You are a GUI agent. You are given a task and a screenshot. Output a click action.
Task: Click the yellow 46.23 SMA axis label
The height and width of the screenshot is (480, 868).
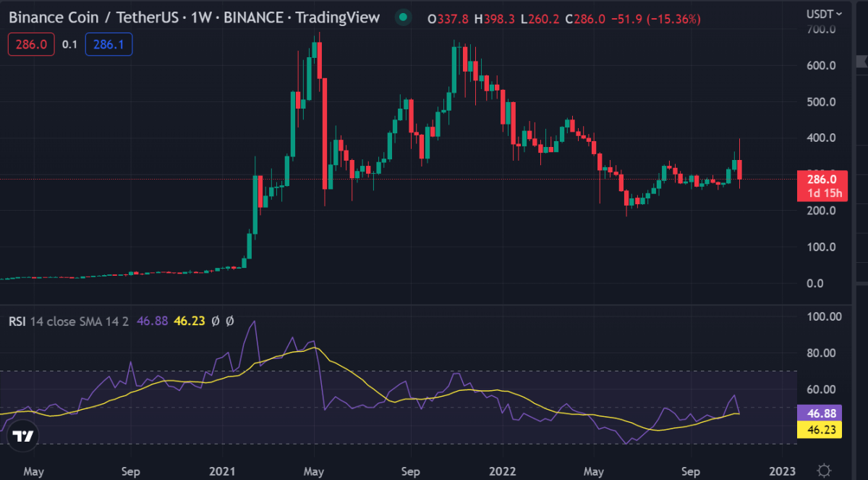821,429
